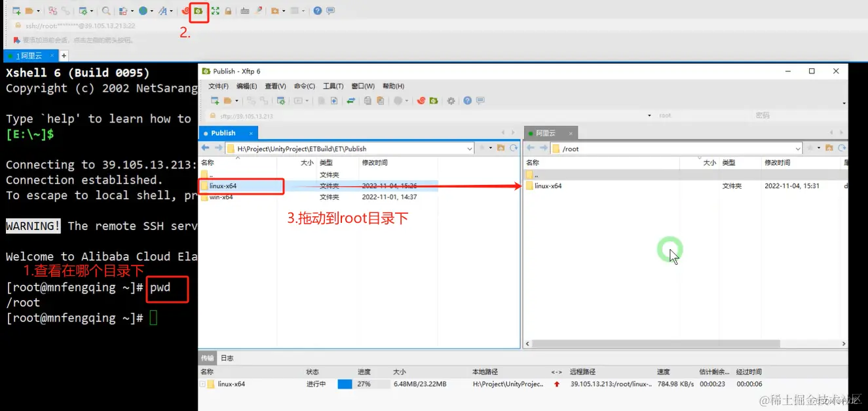Viewport: 868px width, 411px height.
Task: Launch Xftp from the Xshell toolbar green icon
Action: click(x=198, y=11)
